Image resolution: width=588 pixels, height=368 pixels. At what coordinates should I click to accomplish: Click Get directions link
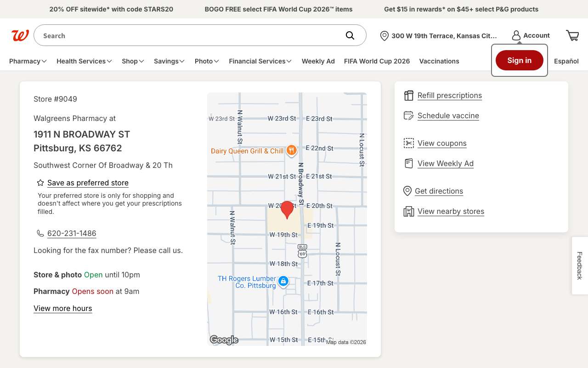(x=439, y=191)
